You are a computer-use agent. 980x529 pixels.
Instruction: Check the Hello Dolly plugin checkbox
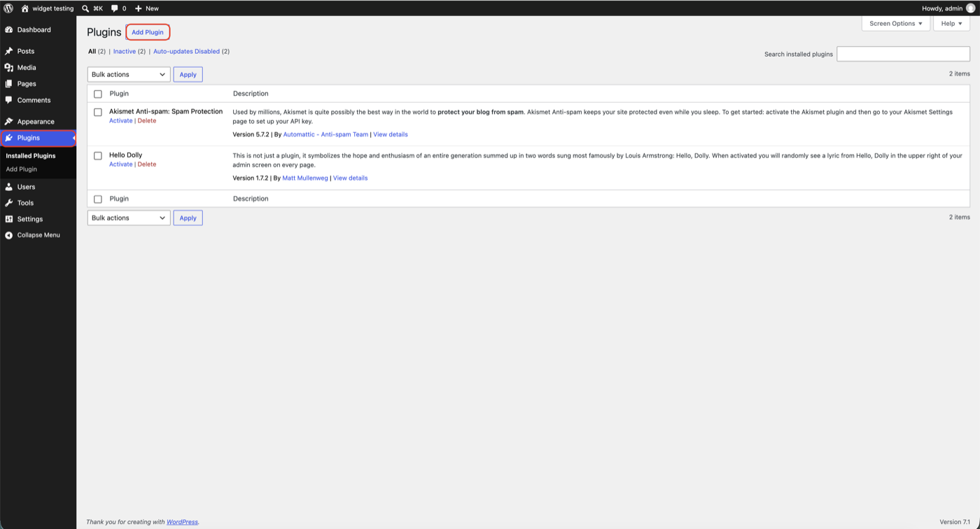98,155
